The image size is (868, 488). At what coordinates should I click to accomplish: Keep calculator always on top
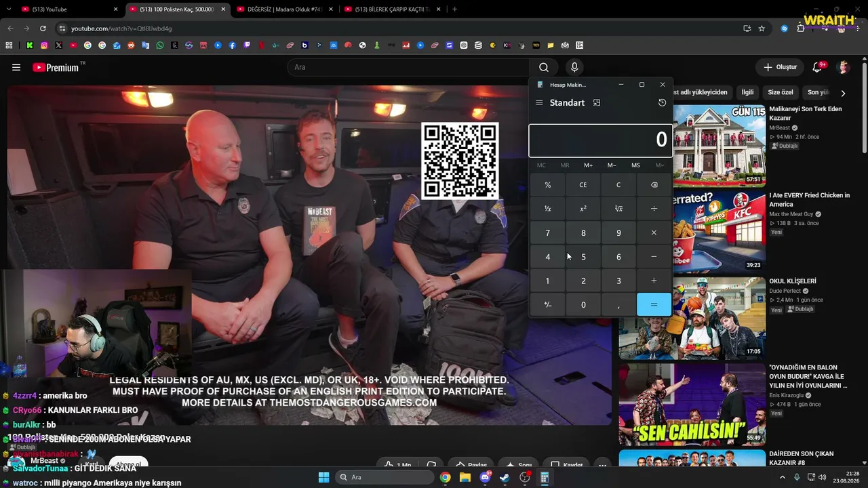[x=597, y=103]
